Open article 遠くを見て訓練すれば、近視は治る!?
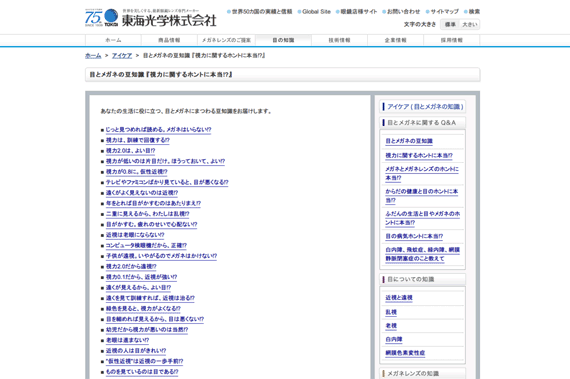Screen dimensions: 570x379 (x=150, y=298)
